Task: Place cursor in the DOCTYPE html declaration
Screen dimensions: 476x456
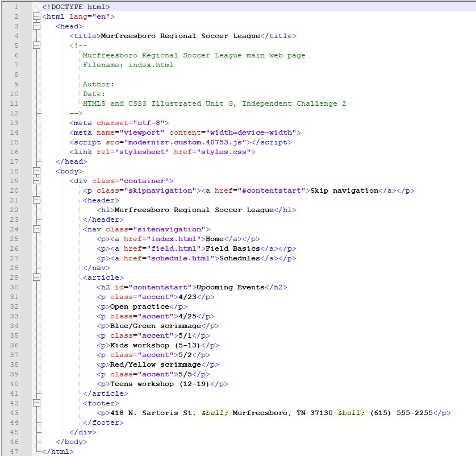Action: pos(76,7)
